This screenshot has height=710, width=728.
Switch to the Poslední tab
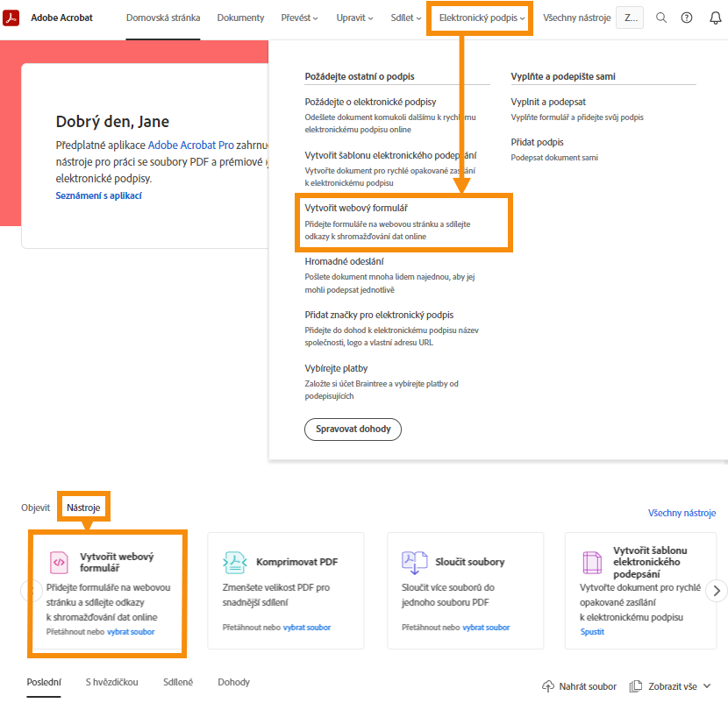[x=44, y=682]
